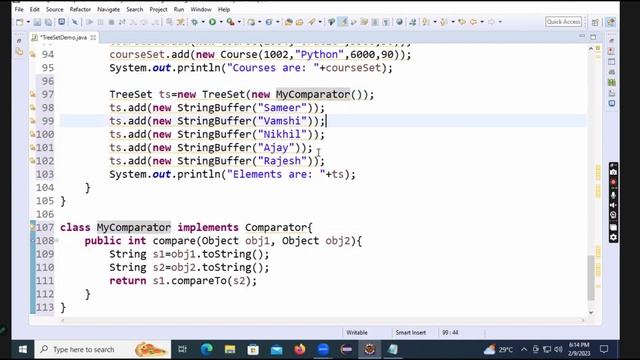Open the Project menu
Image resolution: width=640 pixels, height=360 pixels.
[x=158, y=9]
